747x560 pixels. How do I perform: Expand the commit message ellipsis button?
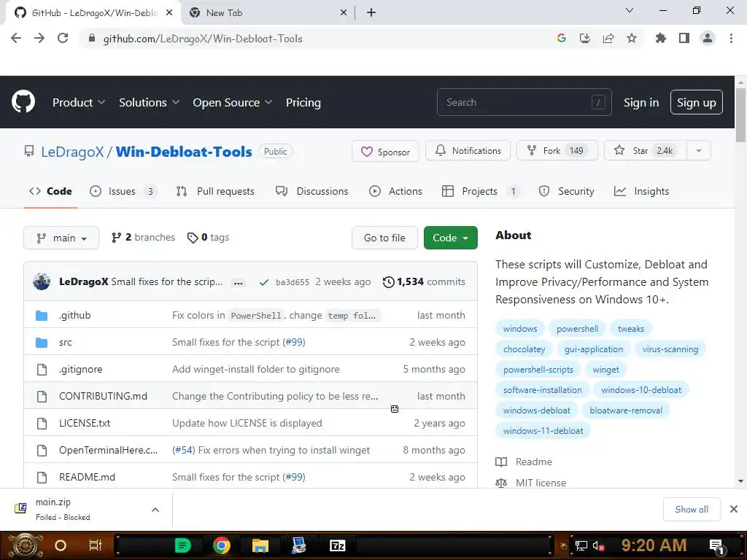pyautogui.click(x=239, y=282)
